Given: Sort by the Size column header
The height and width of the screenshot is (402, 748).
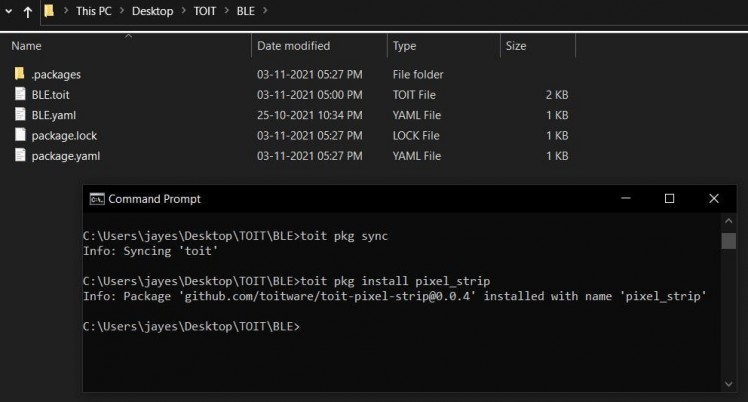Looking at the screenshot, I should [516, 46].
